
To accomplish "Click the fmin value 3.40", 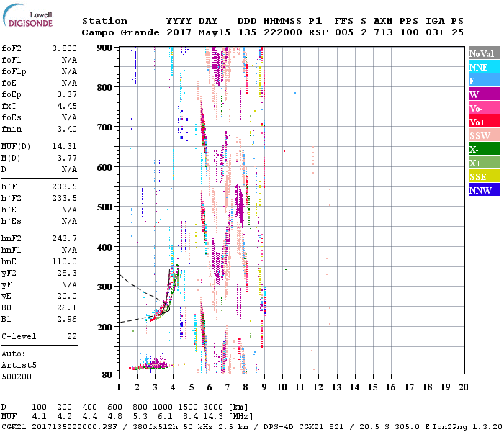I will tap(67, 129).
